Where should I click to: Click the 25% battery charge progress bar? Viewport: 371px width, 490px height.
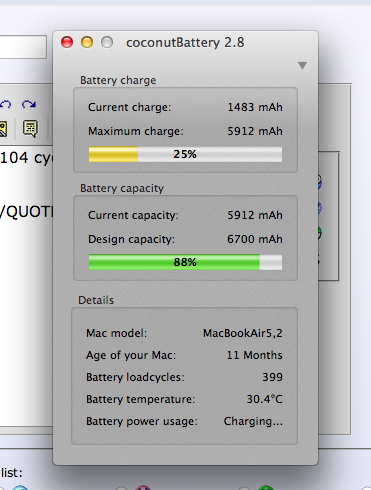(x=185, y=154)
